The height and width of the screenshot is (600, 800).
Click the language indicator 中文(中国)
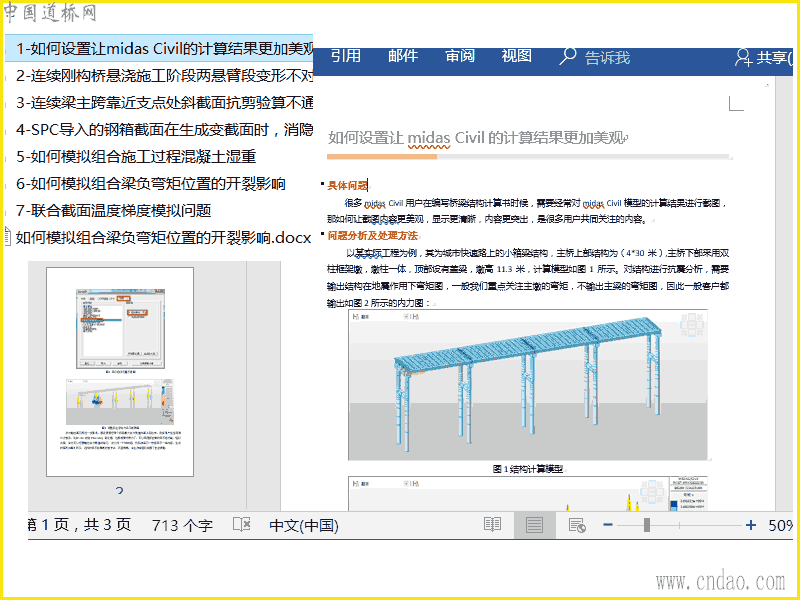tap(304, 526)
